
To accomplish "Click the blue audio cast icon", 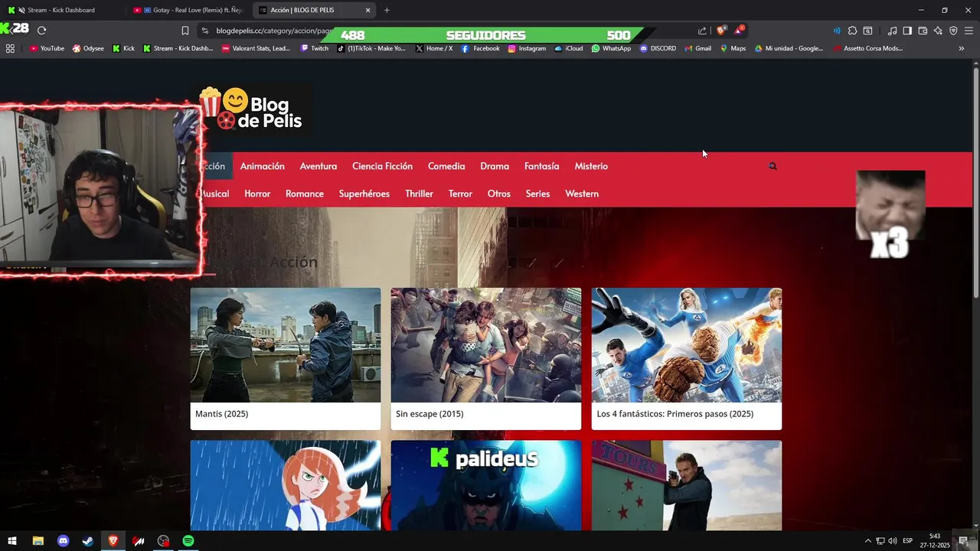I will [x=837, y=31].
